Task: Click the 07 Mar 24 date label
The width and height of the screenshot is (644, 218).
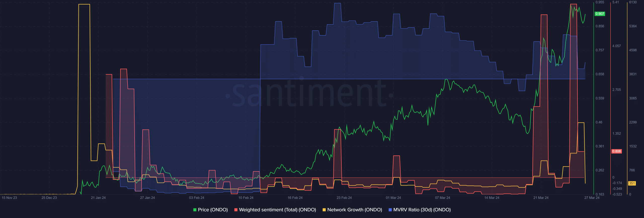Action: coord(442,198)
